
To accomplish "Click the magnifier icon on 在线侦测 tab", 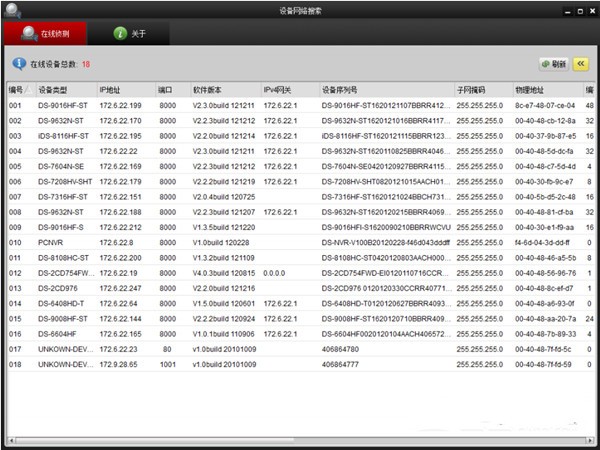I will click(x=30, y=34).
